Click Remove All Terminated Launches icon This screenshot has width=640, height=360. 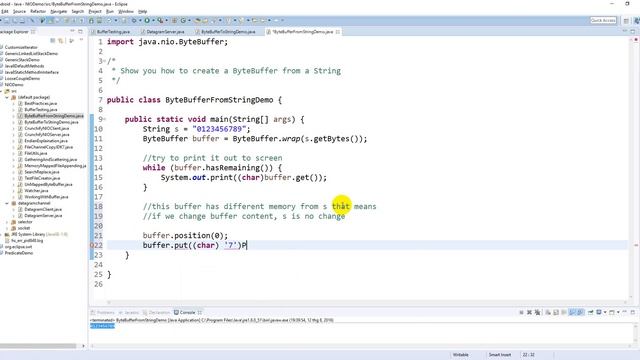coord(538,312)
